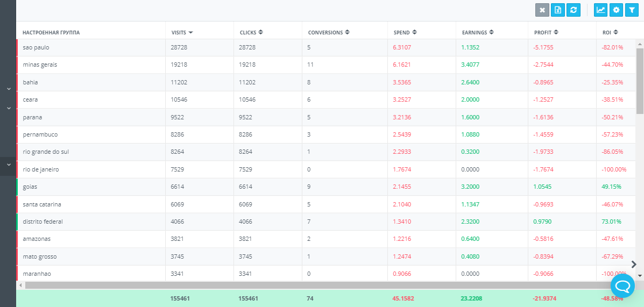The height and width of the screenshot is (307, 644).
Task: Select the mato grosso row
Action: click(x=326, y=256)
